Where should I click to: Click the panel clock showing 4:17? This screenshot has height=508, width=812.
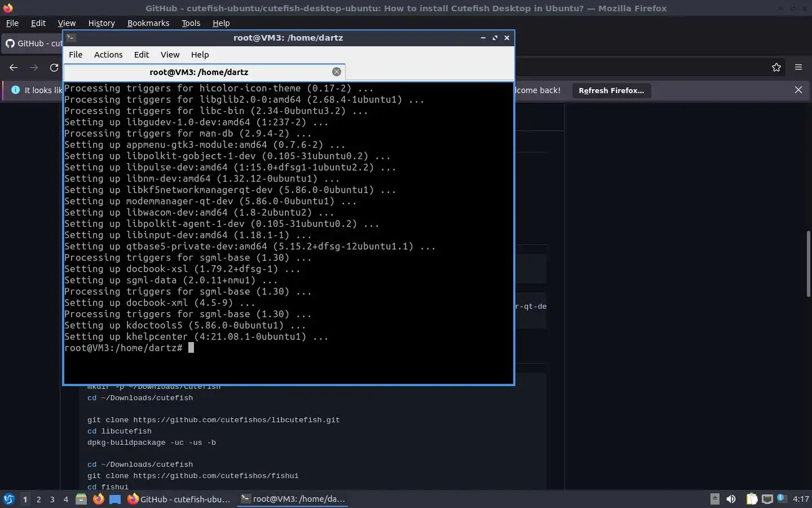pyautogui.click(x=801, y=499)
